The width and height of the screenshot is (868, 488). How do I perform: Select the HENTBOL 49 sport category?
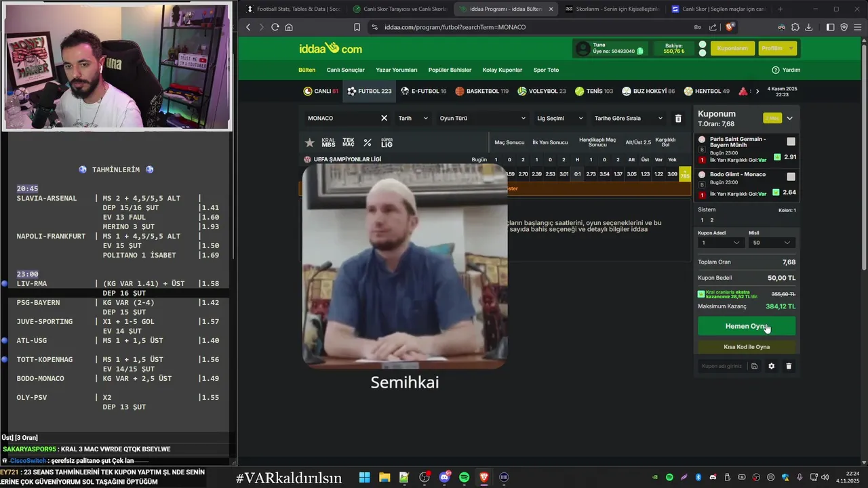coord(707,91)
